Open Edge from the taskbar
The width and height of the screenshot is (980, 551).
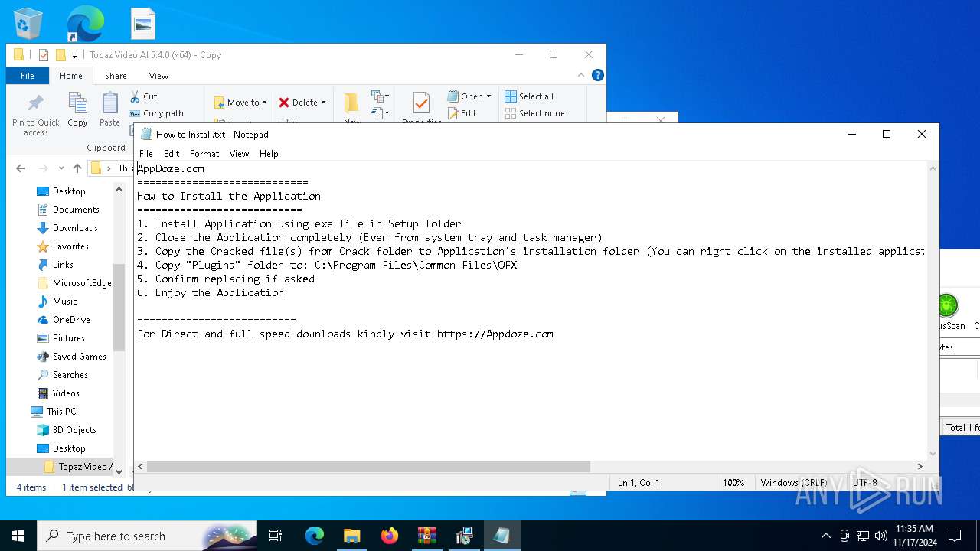(315, 536)
